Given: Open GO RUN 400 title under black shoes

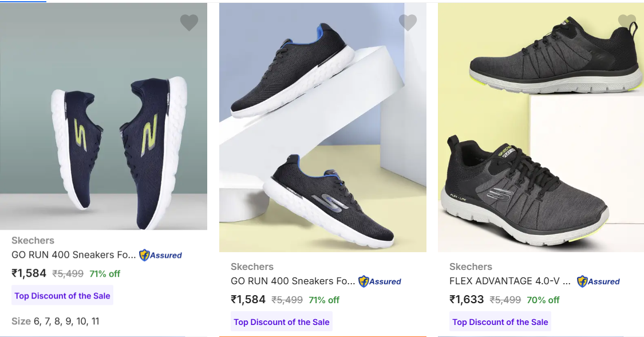Looking at the screenshot, I should tap(293, 281).
